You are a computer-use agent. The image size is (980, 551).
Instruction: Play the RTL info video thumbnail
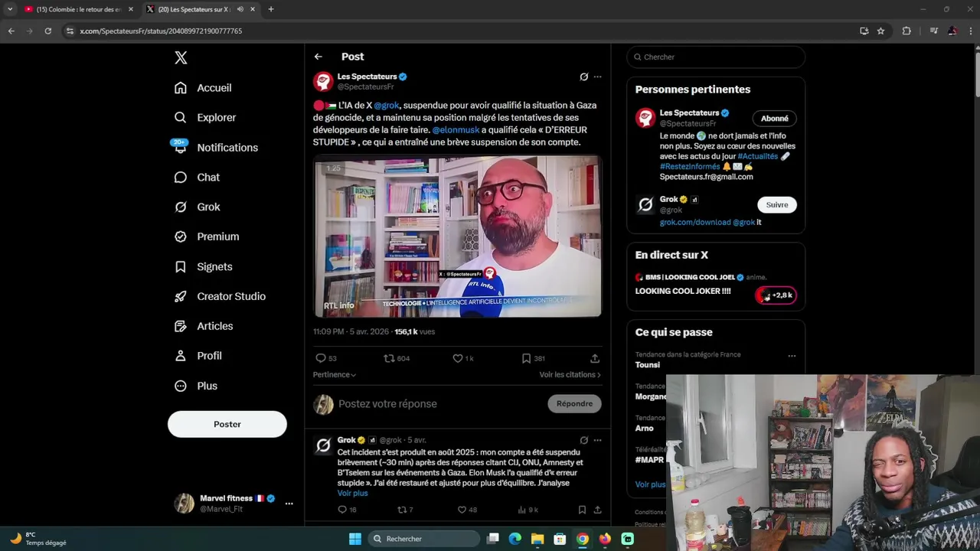[458, 236]
